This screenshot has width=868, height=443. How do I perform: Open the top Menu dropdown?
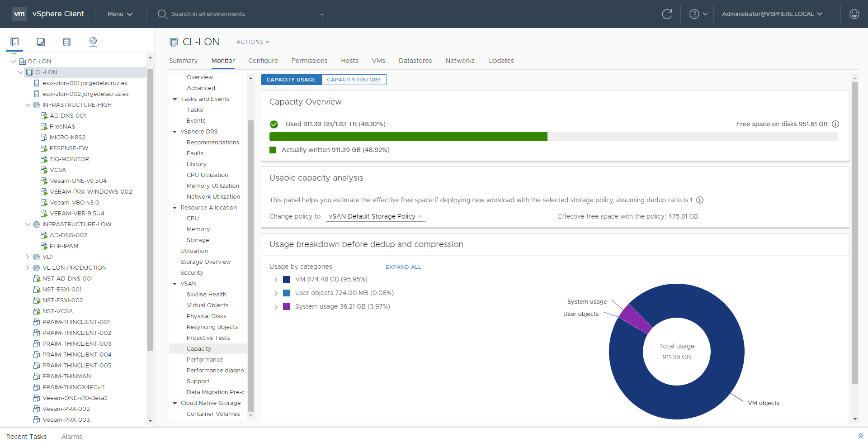click(x=120, y=14)
